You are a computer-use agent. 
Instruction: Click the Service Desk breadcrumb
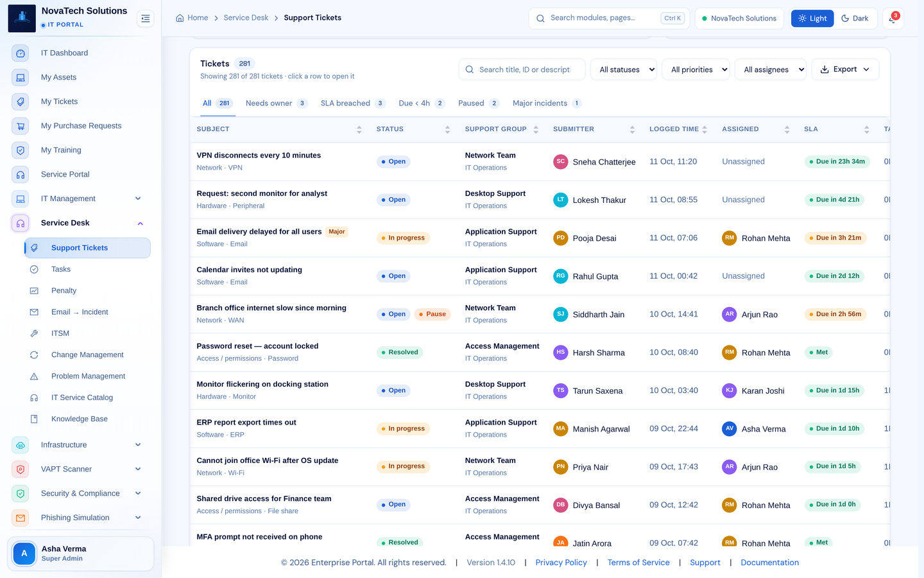point(246,18)
